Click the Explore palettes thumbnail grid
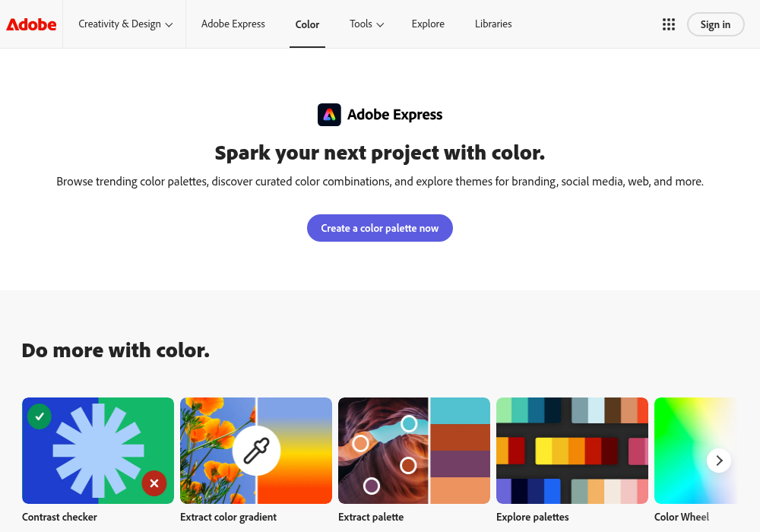This screenshot has width=760, height=532. 572,451
